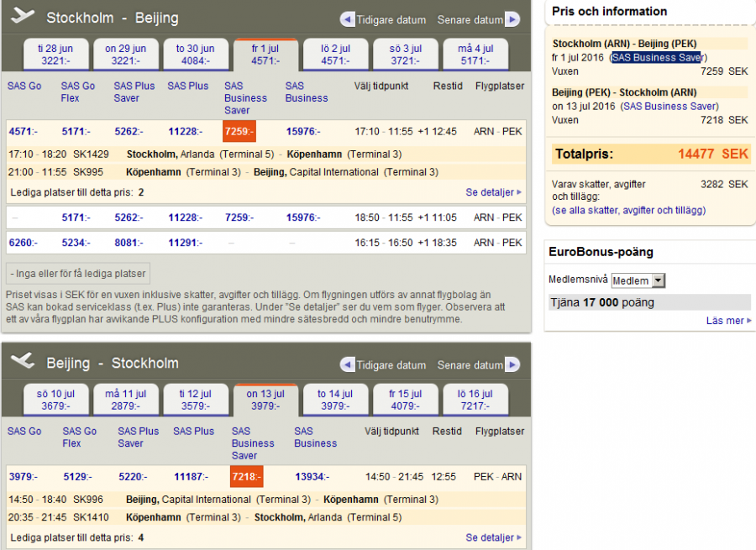
Task: Click the return airplane icon in Beijing - Stockholm header
Action: [x=24, y=361]
